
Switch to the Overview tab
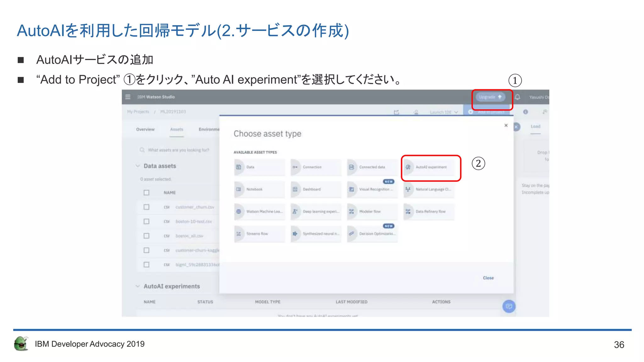tap(145, 129)
